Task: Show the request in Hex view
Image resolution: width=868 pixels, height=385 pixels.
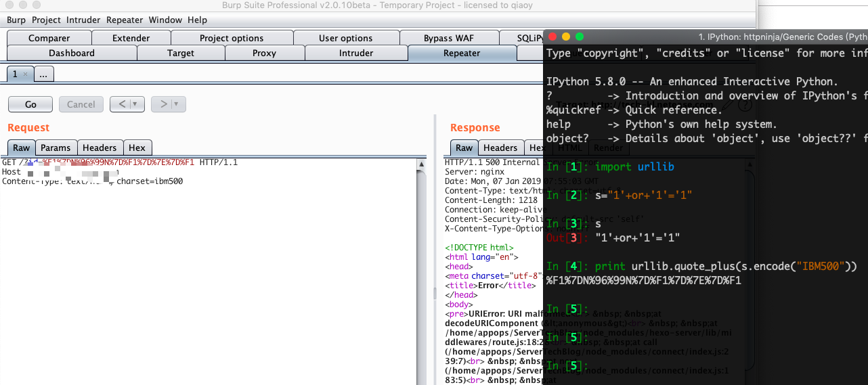Action: pos(137,148)
